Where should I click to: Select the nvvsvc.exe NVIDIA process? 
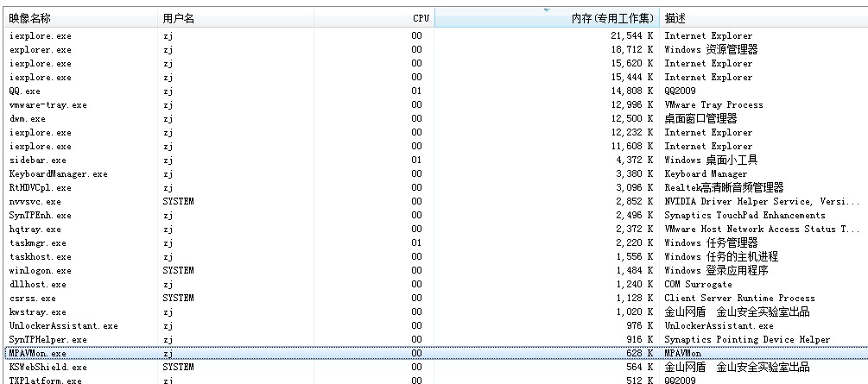35,201
